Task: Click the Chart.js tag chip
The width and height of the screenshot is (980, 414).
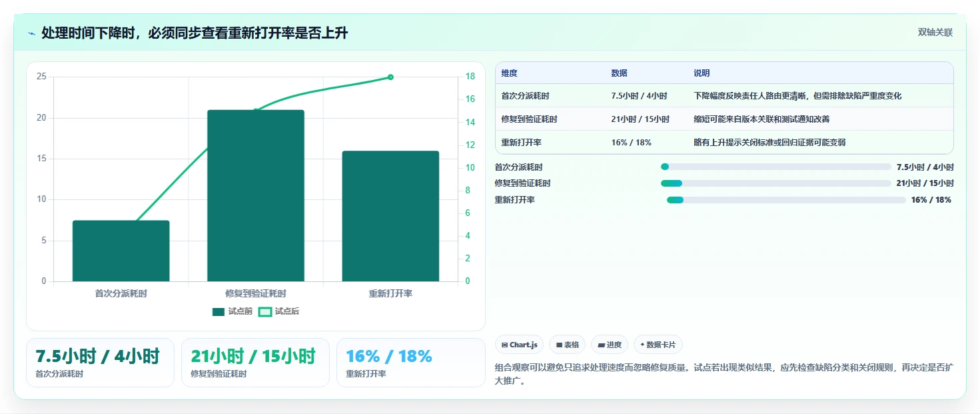Action: pos(519,345)
